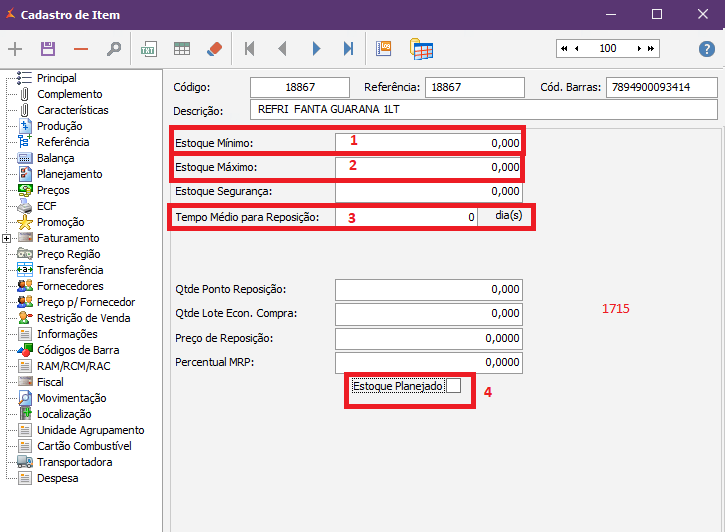Open the spreadsheet copy icon in toolbar
Image resolution: width=725 pixels, height=532 pixels.
(x=421, y=49)
